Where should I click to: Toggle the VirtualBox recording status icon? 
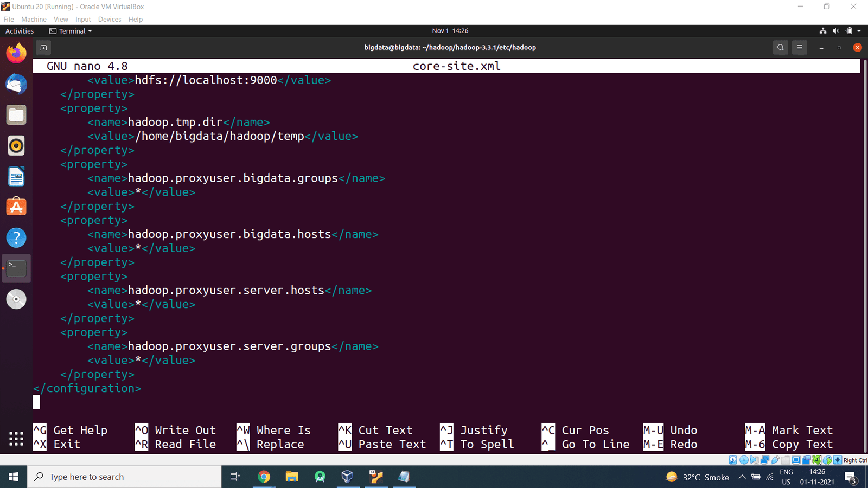pyautogui.click(x=807, y=459)
